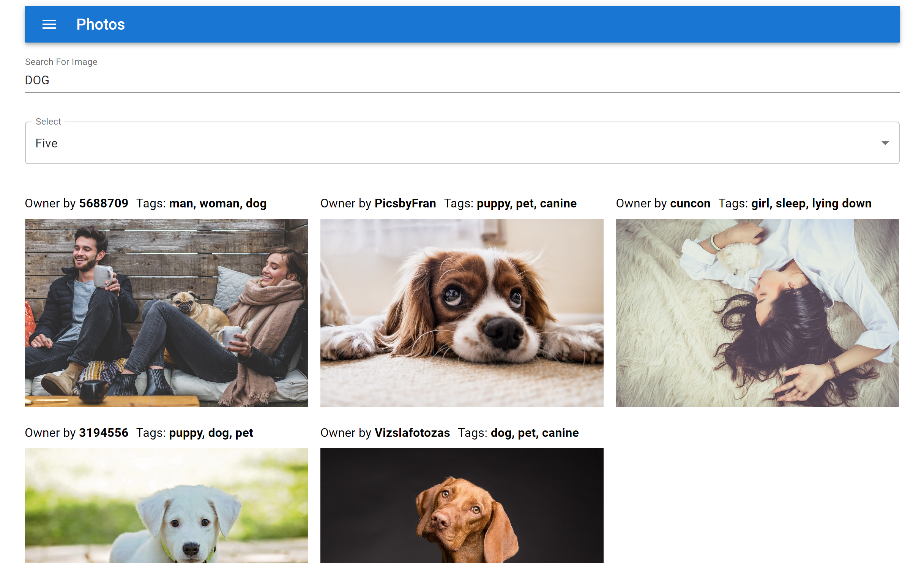Click owner name 3194556

point(104,433)
